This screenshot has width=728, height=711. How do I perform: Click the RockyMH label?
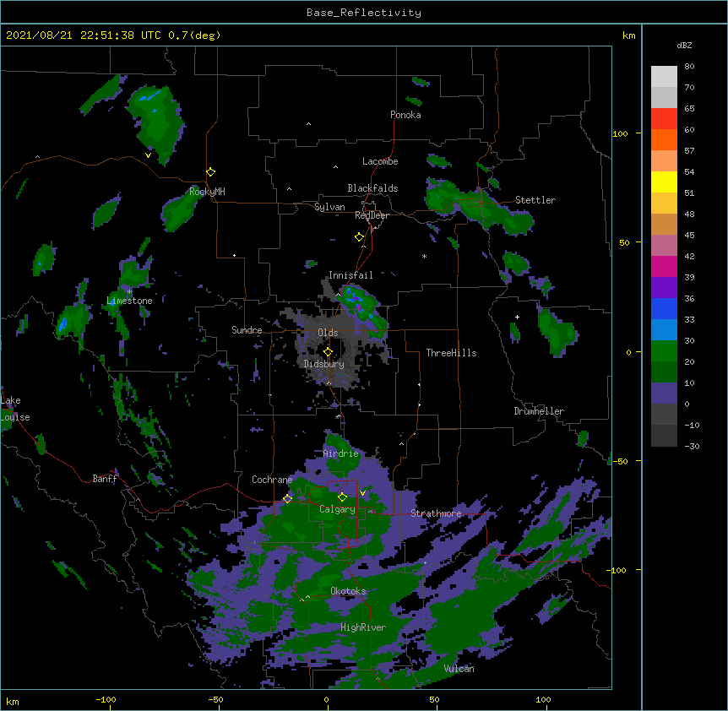(207, 191)
